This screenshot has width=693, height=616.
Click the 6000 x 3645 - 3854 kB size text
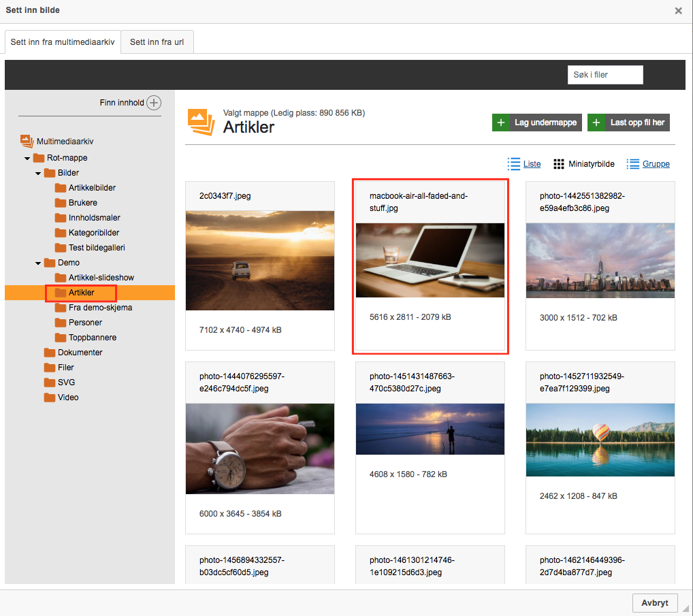(x=240, y=514)
